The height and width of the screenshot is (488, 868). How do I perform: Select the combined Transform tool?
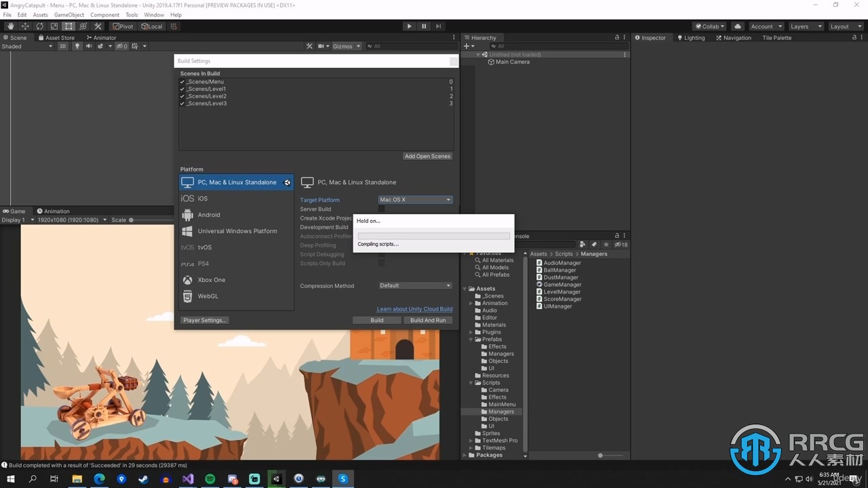click(83, 26)
